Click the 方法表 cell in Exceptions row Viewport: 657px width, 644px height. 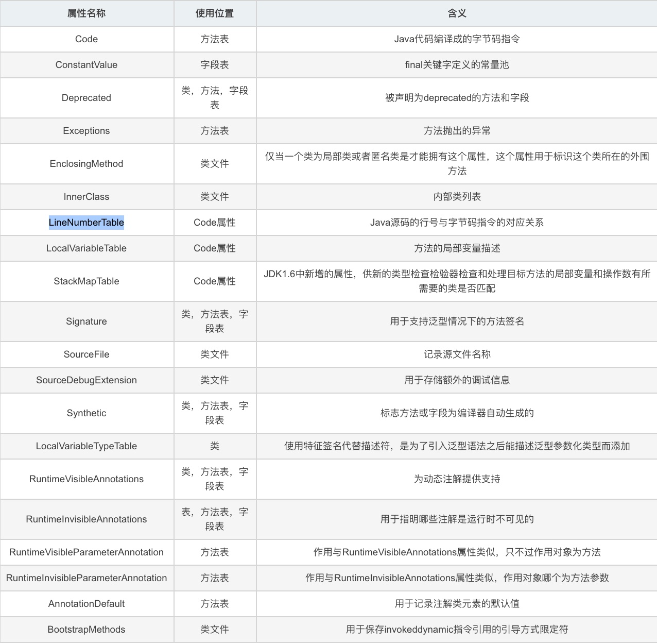(x=215, y=131)
